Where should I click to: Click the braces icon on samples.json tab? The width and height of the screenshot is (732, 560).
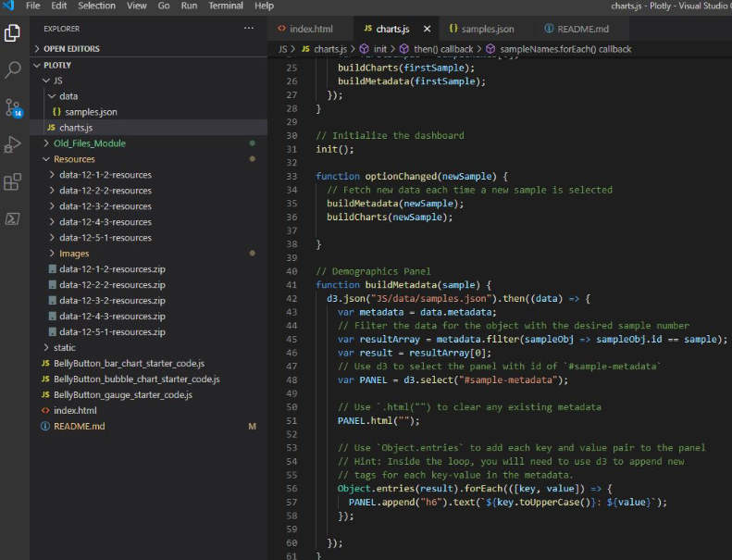(453, 29)
